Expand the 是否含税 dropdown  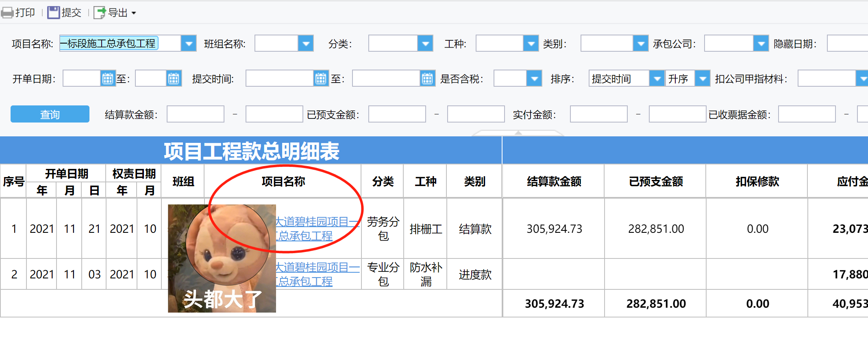click(x=534, y=79)
